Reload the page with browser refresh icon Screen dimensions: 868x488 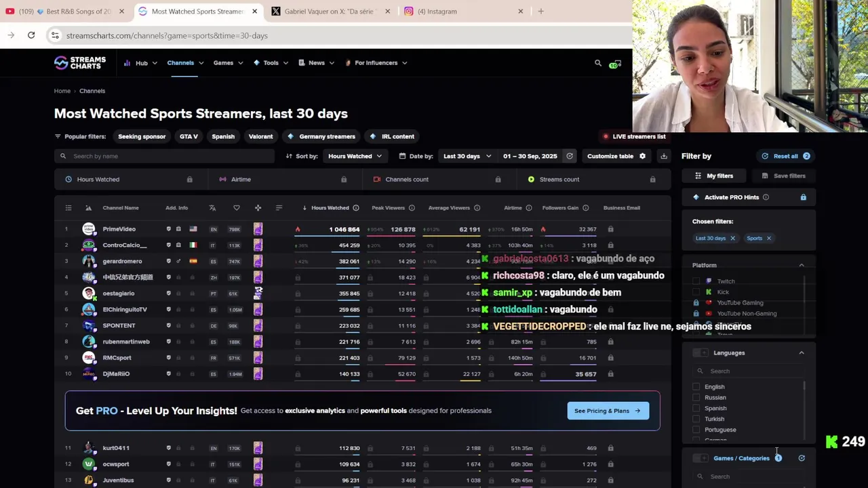(31, 35)
